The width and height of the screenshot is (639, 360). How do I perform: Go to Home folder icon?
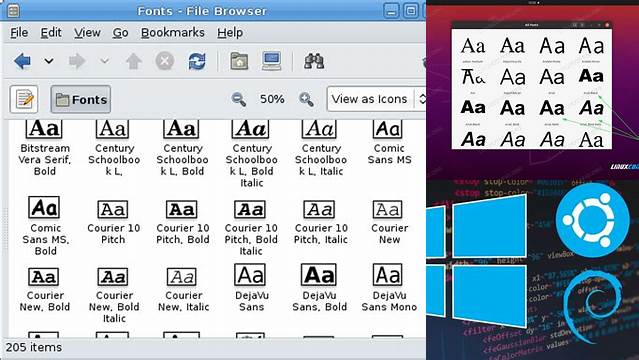239,61
